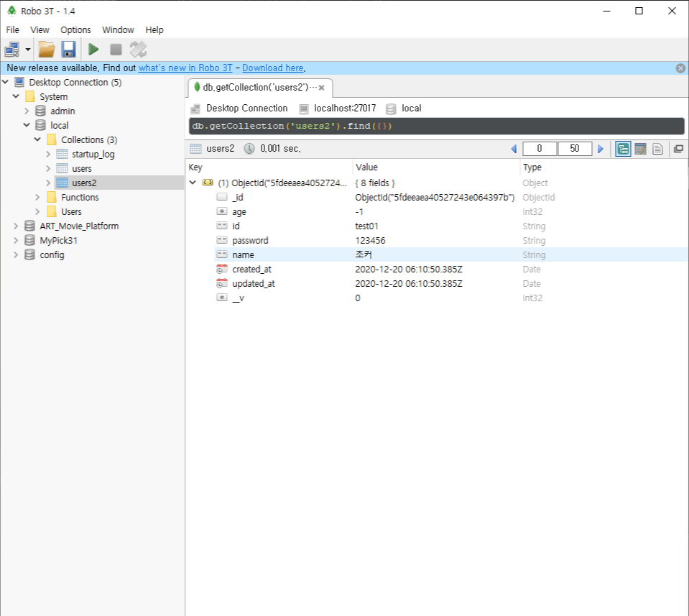Close the new release notification bar
689x616 pixels.
point(680,68)
